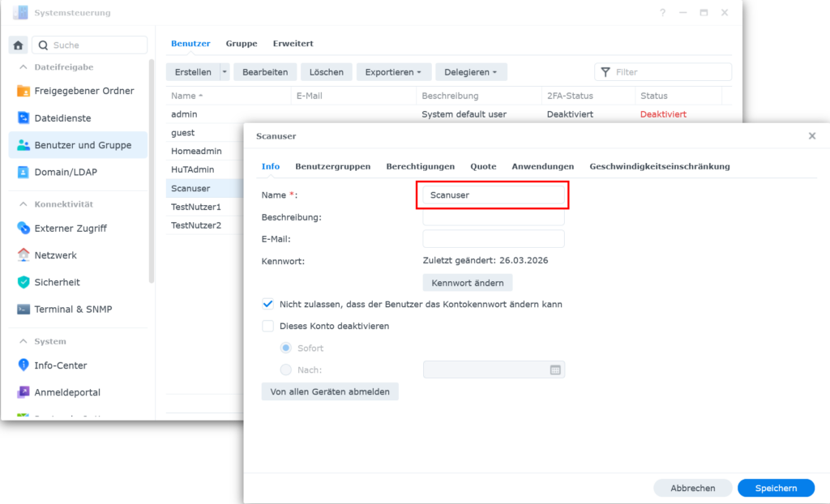Sort by the Name column header
This screenshot has width=830, height=504.
(228, 96)
